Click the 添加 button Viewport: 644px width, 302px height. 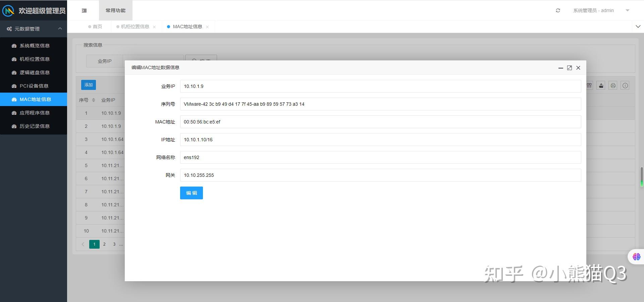[89, 85]
